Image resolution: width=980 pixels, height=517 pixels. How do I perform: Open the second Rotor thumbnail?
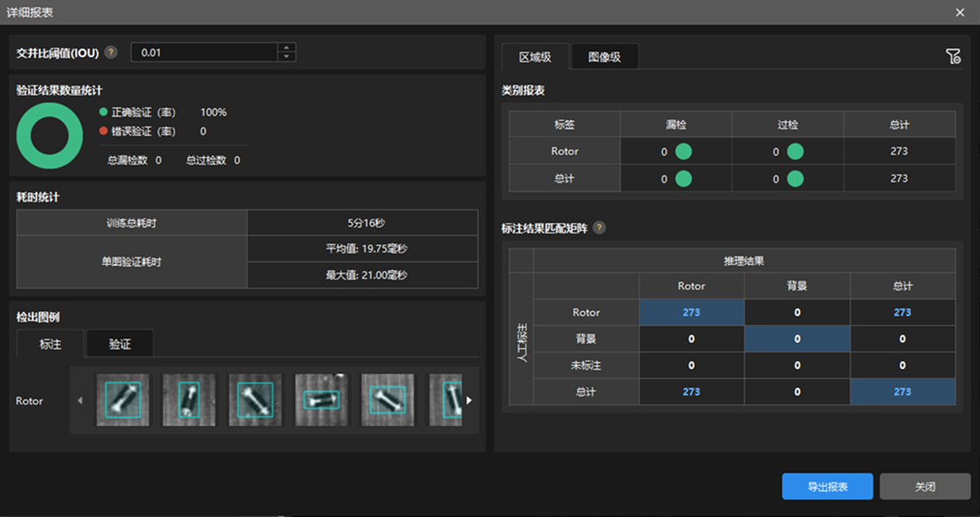(x=190, y=400)
